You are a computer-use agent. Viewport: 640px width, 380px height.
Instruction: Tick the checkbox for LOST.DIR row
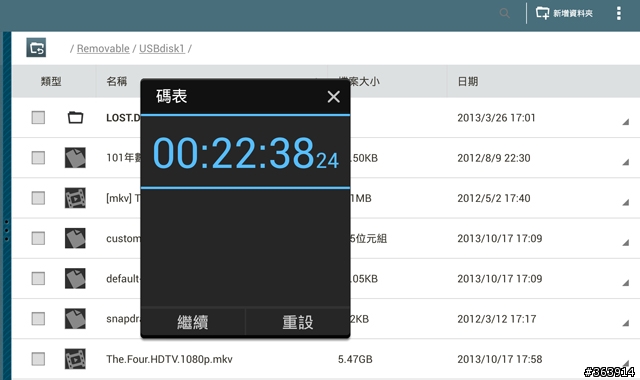pyautogui.click(x=38, y=118)
